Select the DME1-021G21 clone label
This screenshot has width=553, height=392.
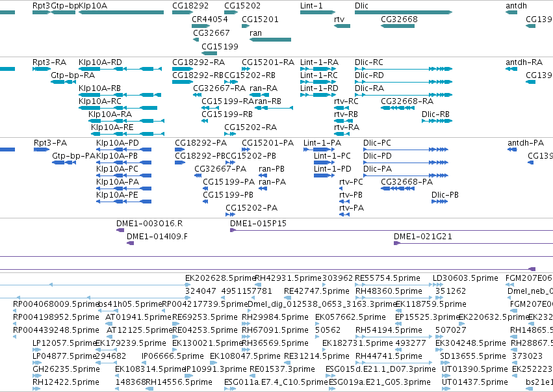pyautogui.click(x=423, y=237)
